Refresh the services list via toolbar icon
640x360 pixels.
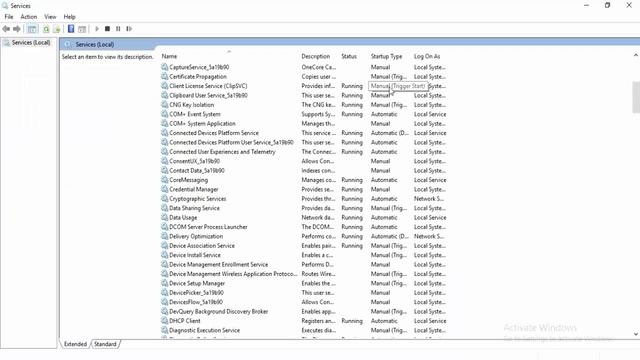46,29
